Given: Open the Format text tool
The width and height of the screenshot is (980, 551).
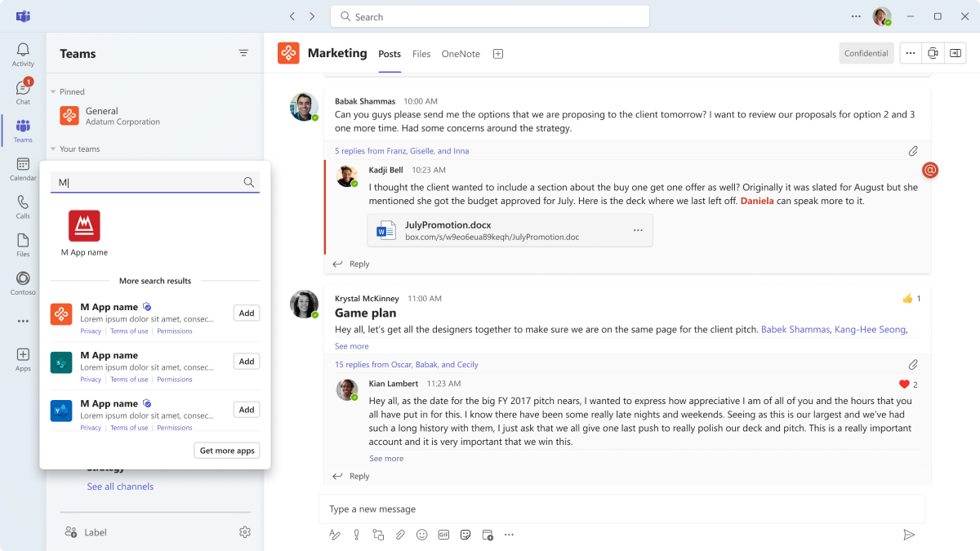Looking at the screenshot, I should pyautogui.click(x=334, y=535).
